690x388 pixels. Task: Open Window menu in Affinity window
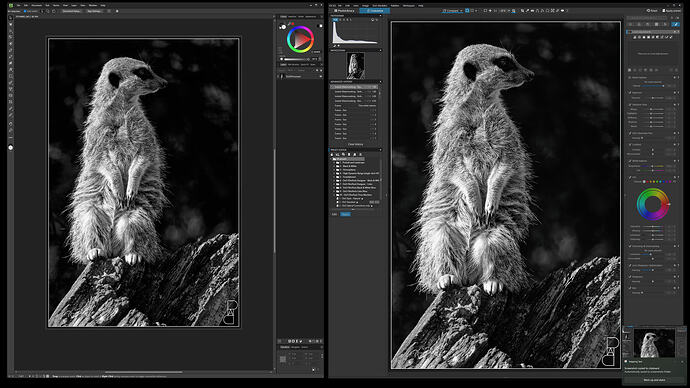[93, 5]
